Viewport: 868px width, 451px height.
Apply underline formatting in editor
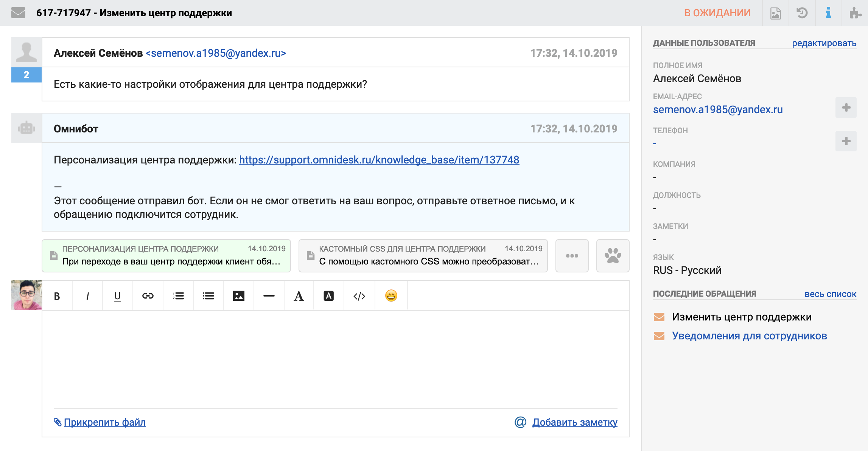click(118, 296)
